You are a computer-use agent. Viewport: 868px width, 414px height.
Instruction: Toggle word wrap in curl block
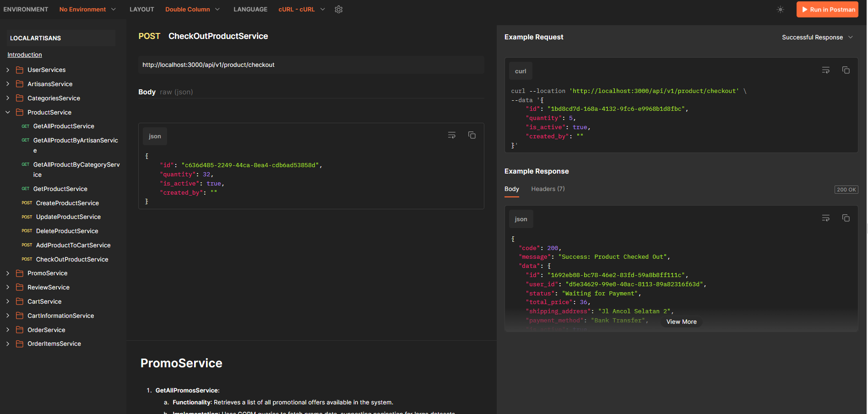[825, 70]
